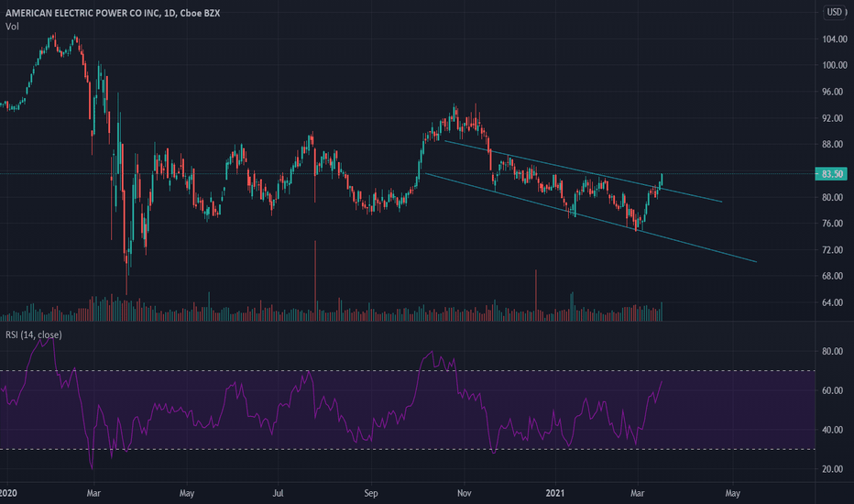Click the Jul label on time axis
854x504 pixels.
tap(278, 493)
